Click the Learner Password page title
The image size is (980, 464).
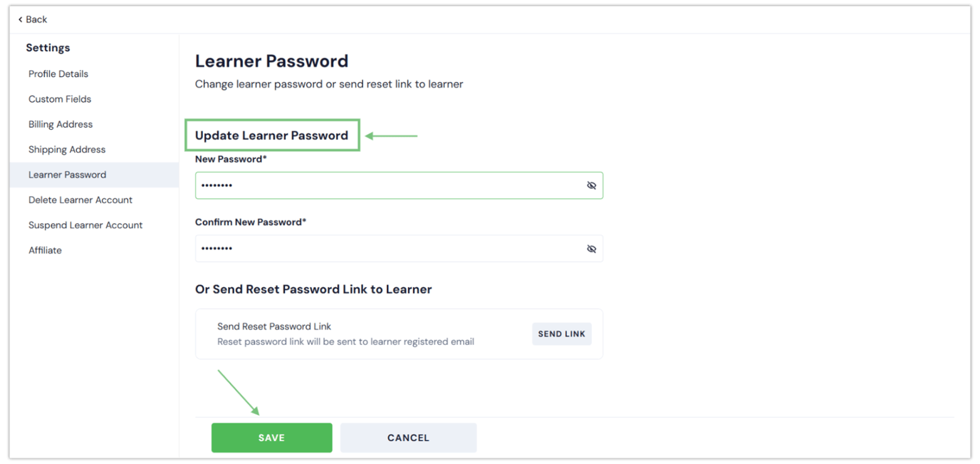click(272, 61)
